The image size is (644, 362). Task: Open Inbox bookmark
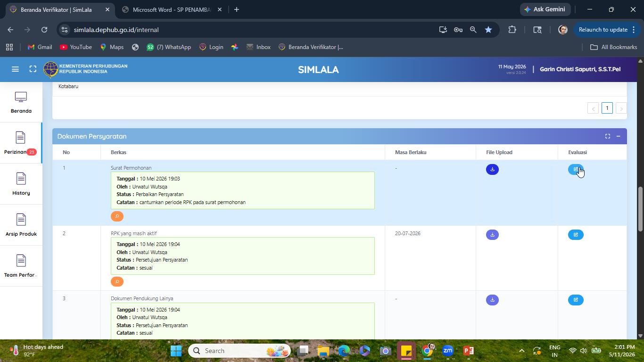[258, 47]
